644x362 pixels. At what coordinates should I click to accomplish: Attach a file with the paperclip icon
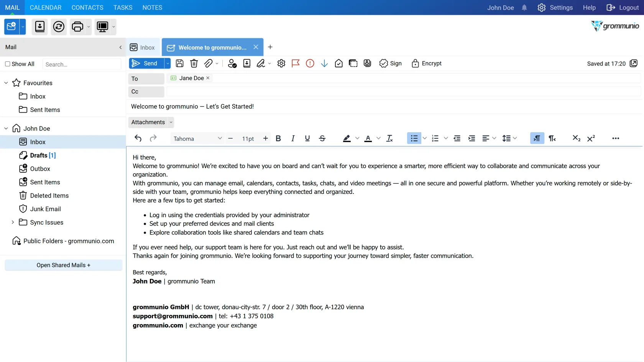(x=208, y=64)
